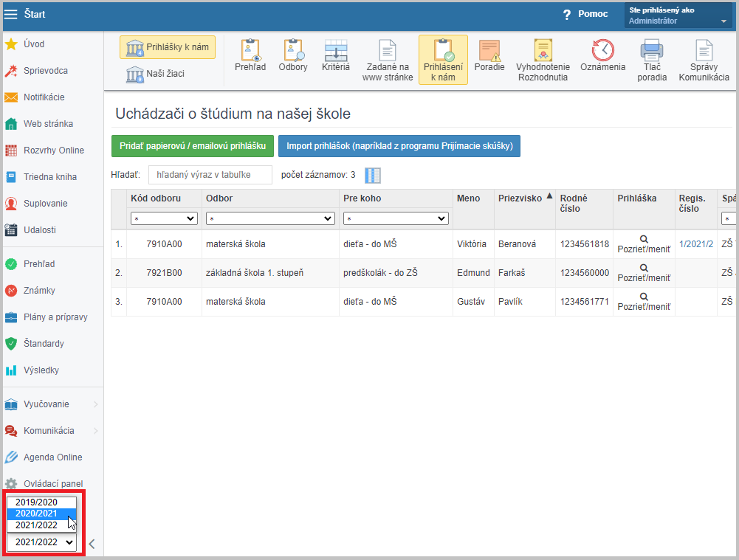Click Pridať papierovú / emailovú prihlášku button
Screen dimensions: 739x560
(192, 146)
